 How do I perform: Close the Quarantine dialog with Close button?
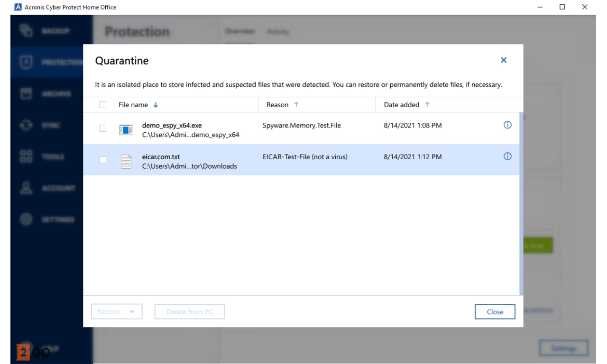pos(495,311)
